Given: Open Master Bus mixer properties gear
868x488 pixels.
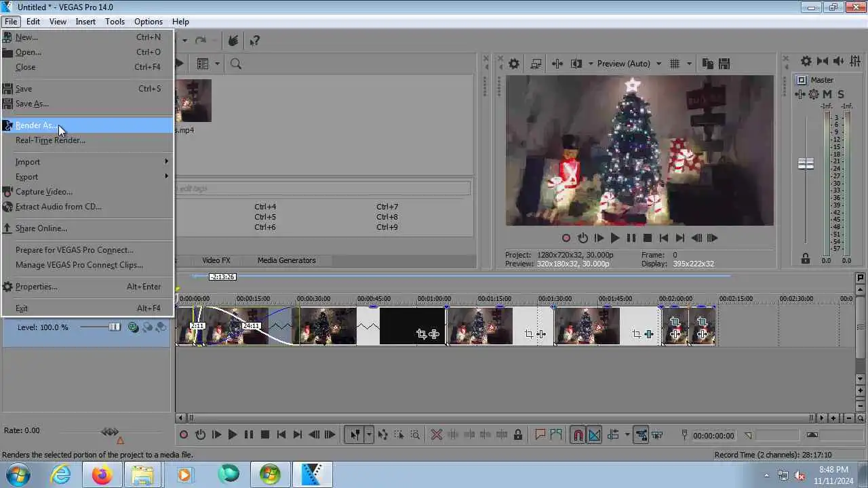Looking at the screenshot, I should [806, 61].
